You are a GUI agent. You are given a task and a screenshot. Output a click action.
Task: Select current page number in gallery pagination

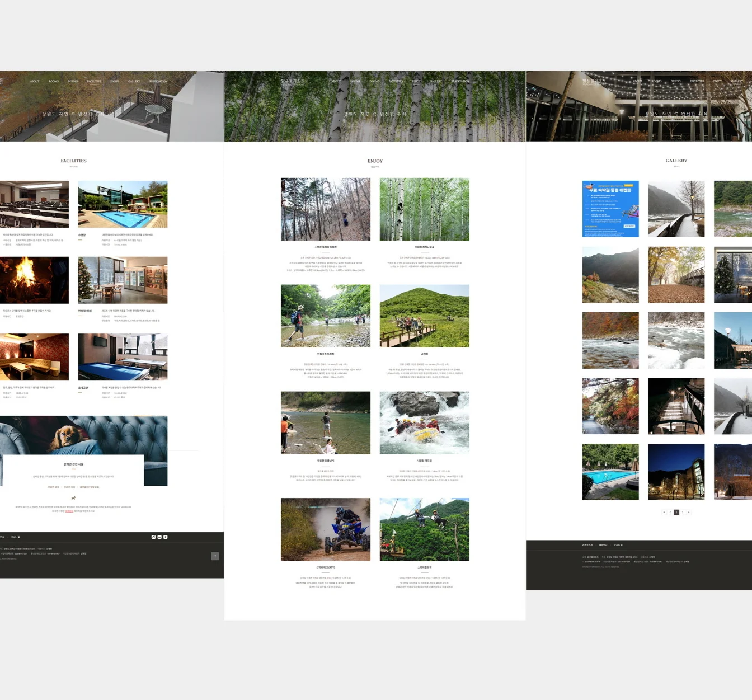676,512
